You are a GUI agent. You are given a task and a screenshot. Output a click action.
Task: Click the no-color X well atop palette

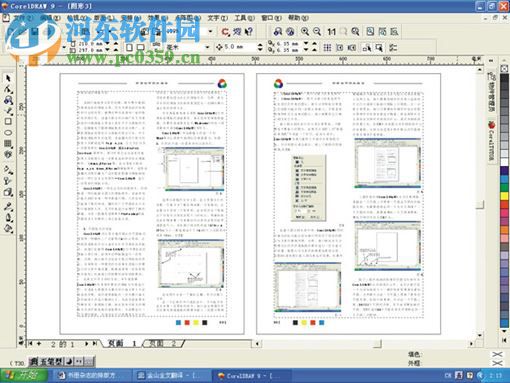pos(504,69)
